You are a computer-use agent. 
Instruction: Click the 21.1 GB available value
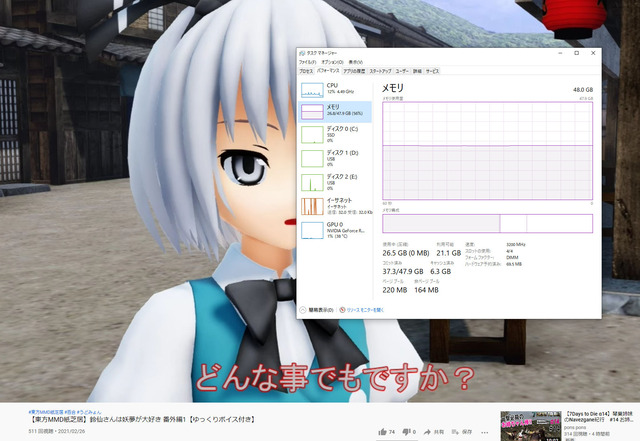(449, 253)
